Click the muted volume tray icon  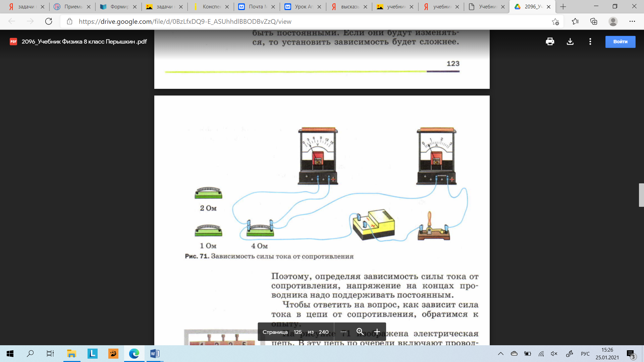click(x=554, y=354)
